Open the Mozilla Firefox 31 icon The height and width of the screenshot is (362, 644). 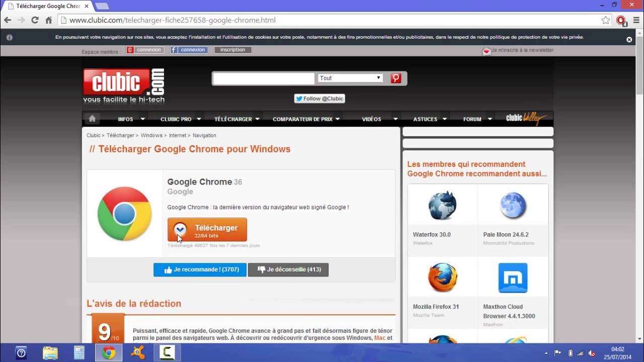point(442,277)
